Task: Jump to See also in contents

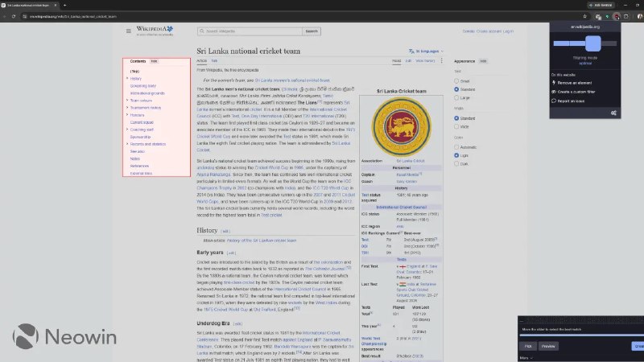Action: pos(137,151)
